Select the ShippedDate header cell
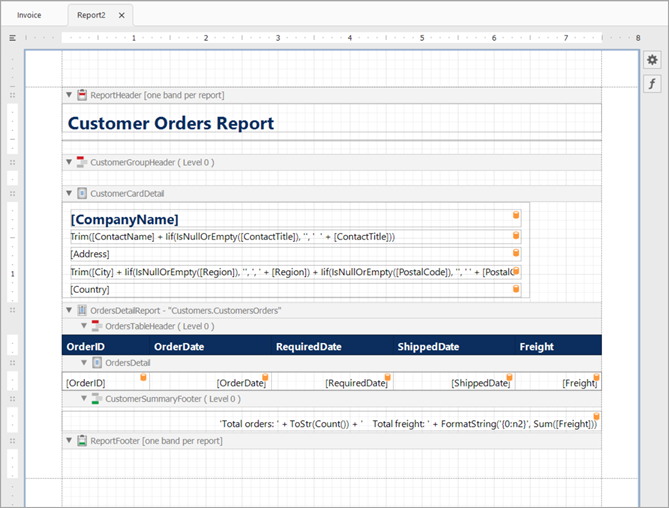This screenshot has width=669, height=508. pyautogui.click(x=454, y=346)
